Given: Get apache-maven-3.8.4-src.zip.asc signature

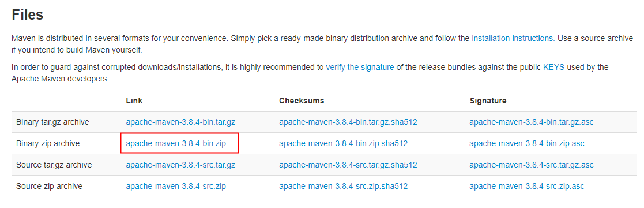Looking at the screenshot, I should coord(527,187).
